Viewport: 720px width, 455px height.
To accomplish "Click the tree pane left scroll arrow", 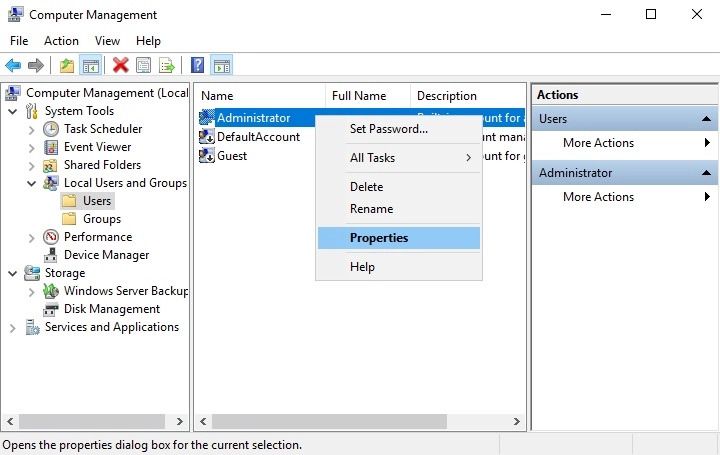I will pyautogui.click(x=10, y=421).
